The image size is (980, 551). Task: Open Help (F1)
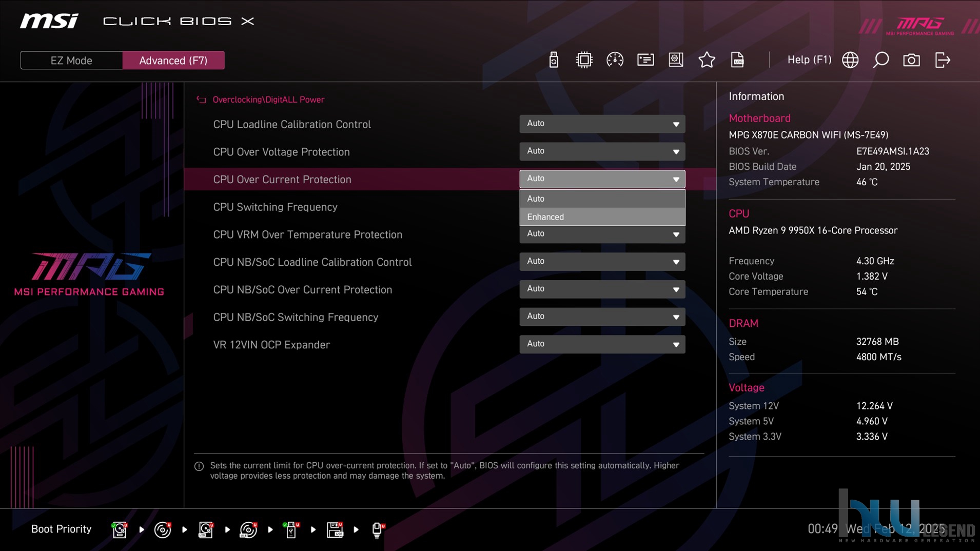coord(809,60)
